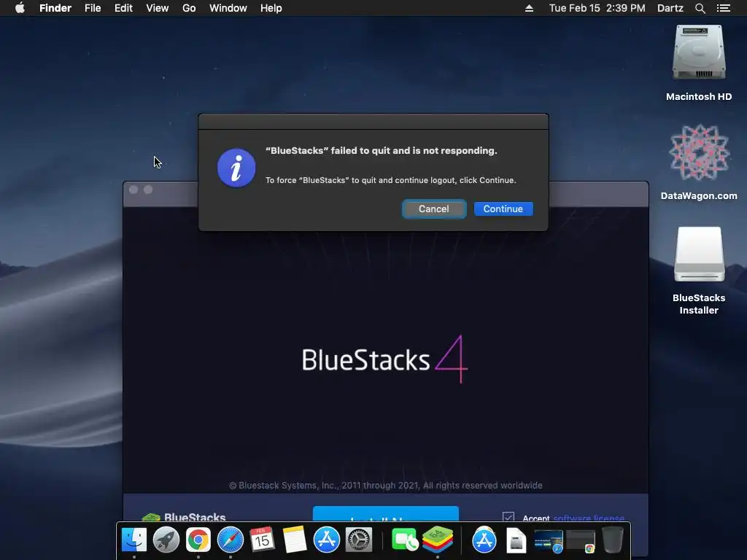Image resolution: width=747 pixels, height=560 pixels.
Task: Click the eject icon in menu bar
Action: [x=529, y=8]
